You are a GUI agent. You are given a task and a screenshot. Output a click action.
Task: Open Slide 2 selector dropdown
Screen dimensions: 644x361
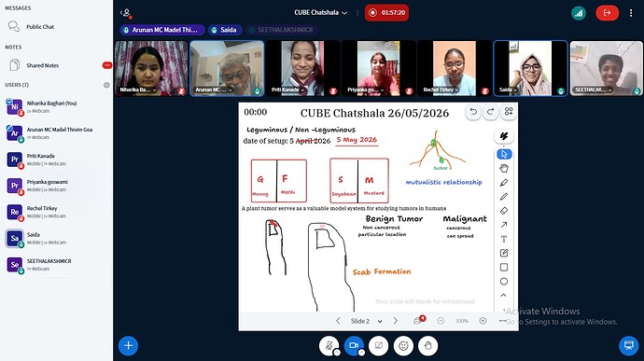click(366, 321)
